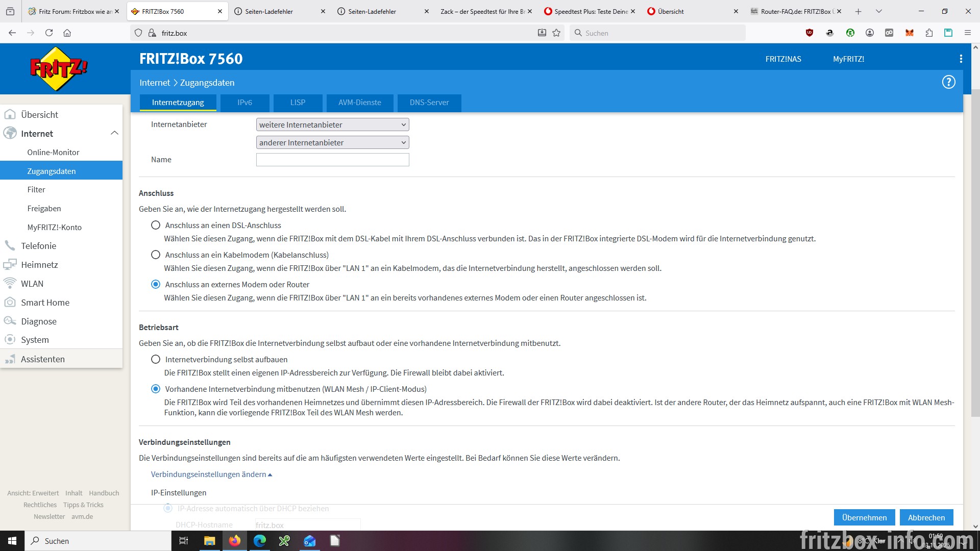Open the AVM-Dienste tab
Viewport: 980px width, 551px height.
tap(360, 103)
